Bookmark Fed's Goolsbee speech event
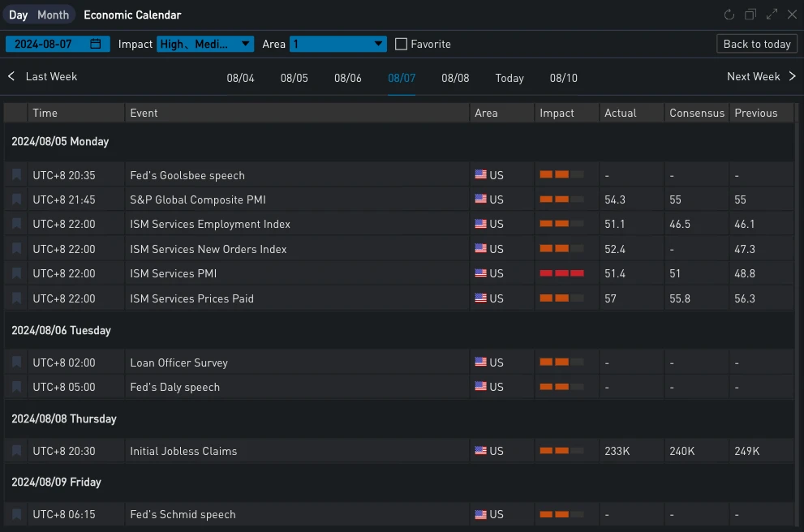 [x=16, y=175]
